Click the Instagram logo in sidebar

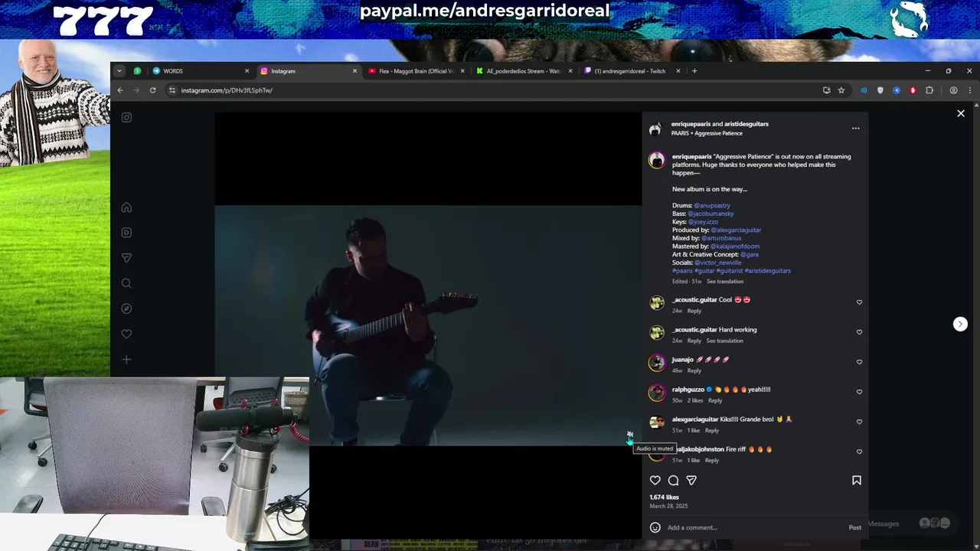click(x=126, y=117)
